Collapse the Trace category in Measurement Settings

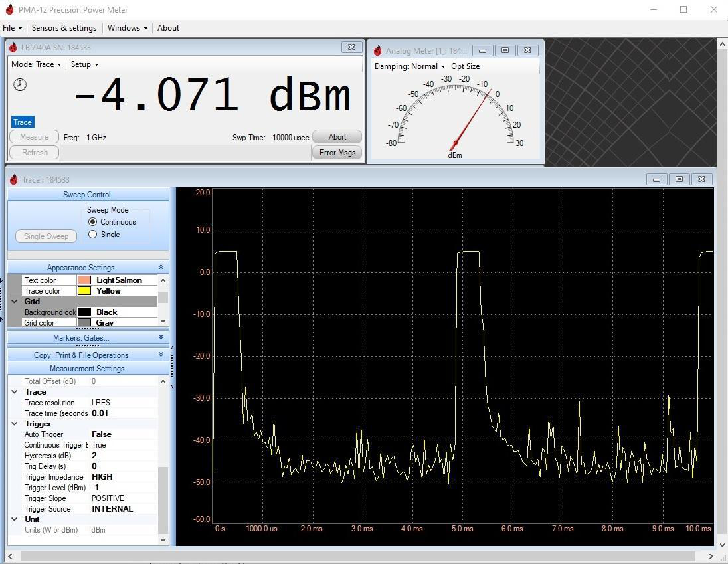click(15, 392)
